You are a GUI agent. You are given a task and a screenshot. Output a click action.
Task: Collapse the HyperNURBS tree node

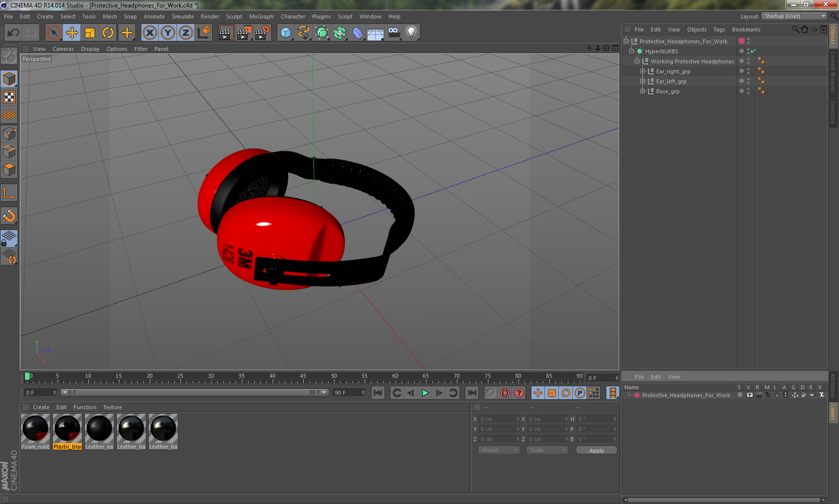click(632, 51)
